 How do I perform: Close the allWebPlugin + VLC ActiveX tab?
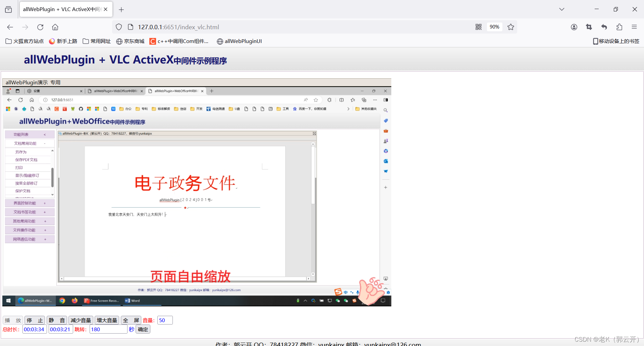point(106,9)
